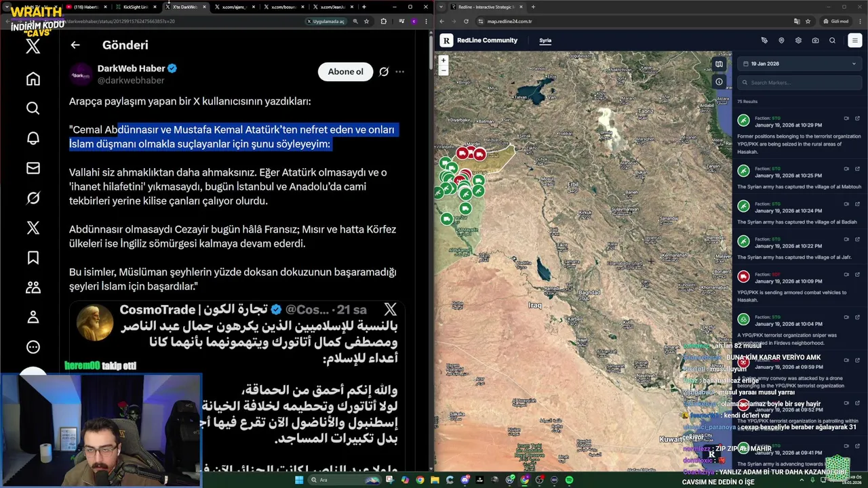Open RedLine settings gear
This screenshot has width=868, height=488.
(x=798, y=41)
